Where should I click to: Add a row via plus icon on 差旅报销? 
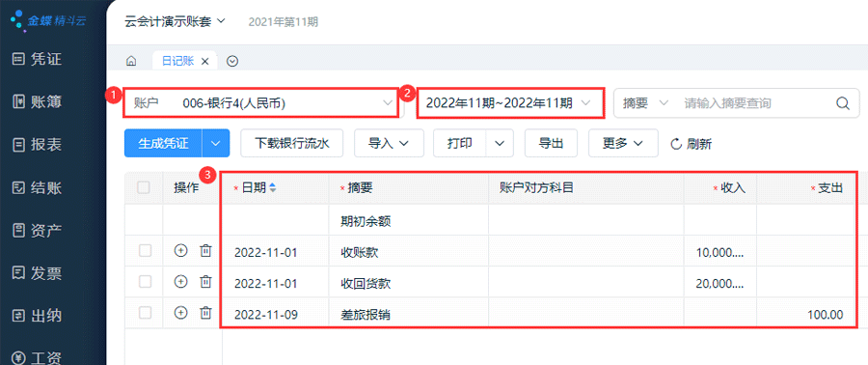pyautogui.click(x=180, y=313)
